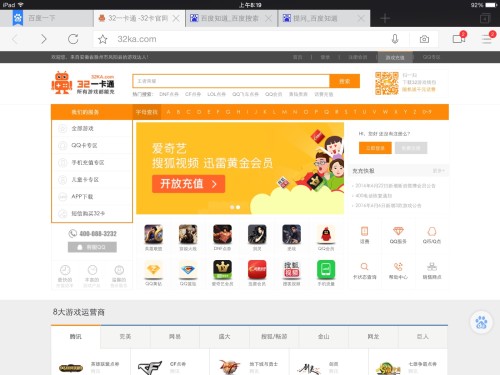This screenshot has height=375, width=500.
Task: Click the 开放充值 banner button
Action: [x=188, y=184]
